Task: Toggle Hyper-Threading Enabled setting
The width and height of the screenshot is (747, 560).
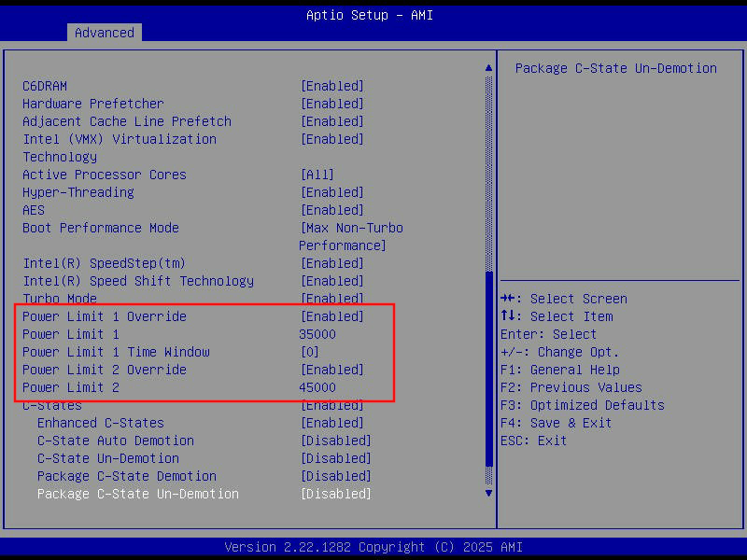Action: (331, 192)
